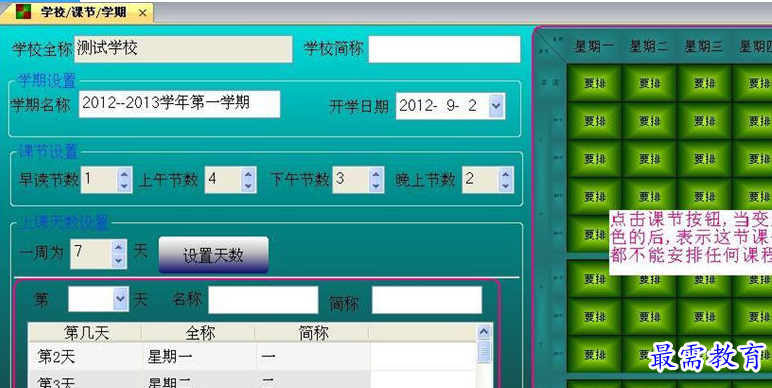
Task: Toggle 星期三 second afternoon period 要排 cell
Action: (704, 316)
